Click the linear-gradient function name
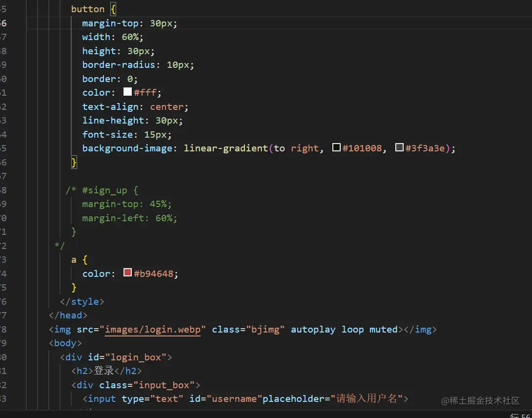532x418 pixels. coord(225,148)
